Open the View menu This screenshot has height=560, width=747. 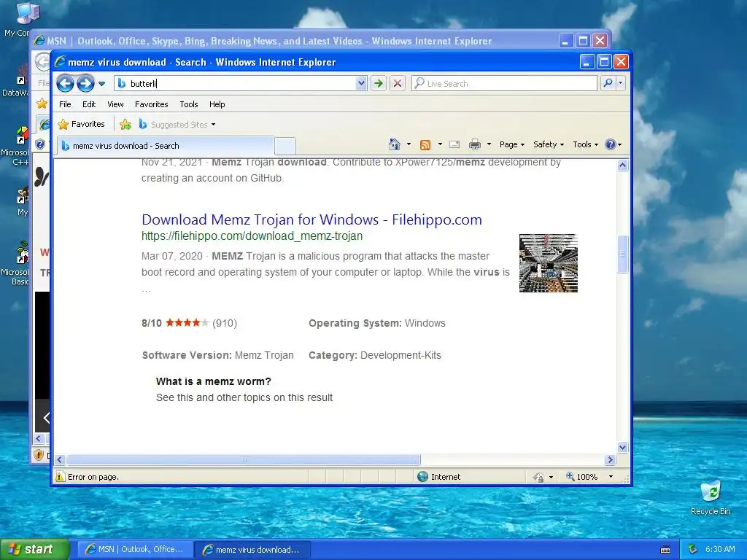pos(115,104)
